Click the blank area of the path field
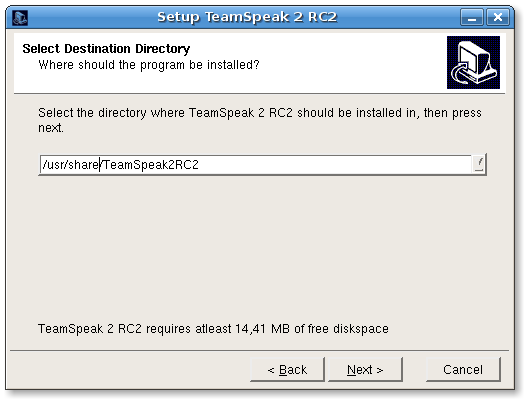Viewport: 524px width, 399px height. click(x=334, y=164)
